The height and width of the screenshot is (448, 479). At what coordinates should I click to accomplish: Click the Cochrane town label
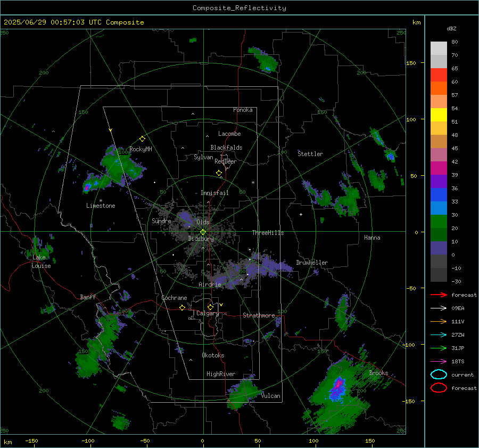[x=174, y=298]
